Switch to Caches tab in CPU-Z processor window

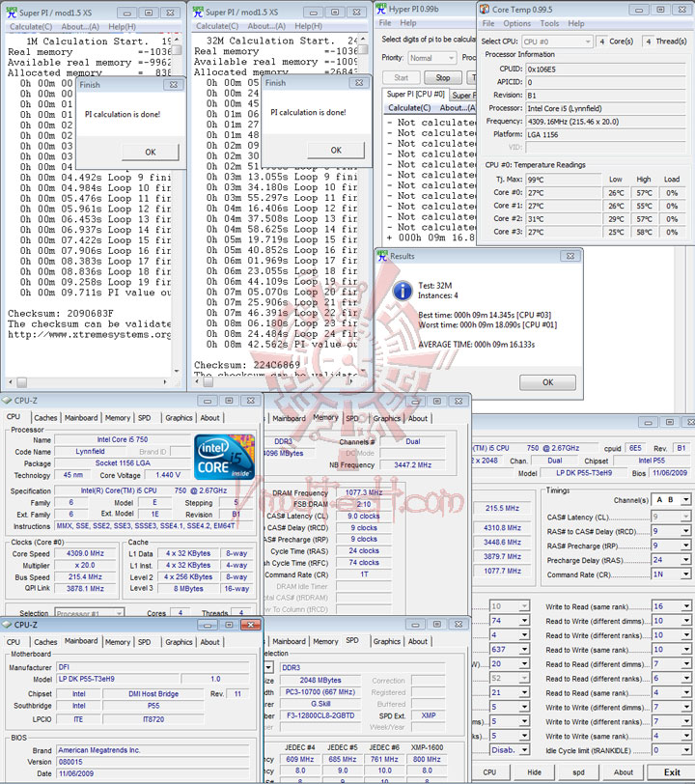(45, 417)
